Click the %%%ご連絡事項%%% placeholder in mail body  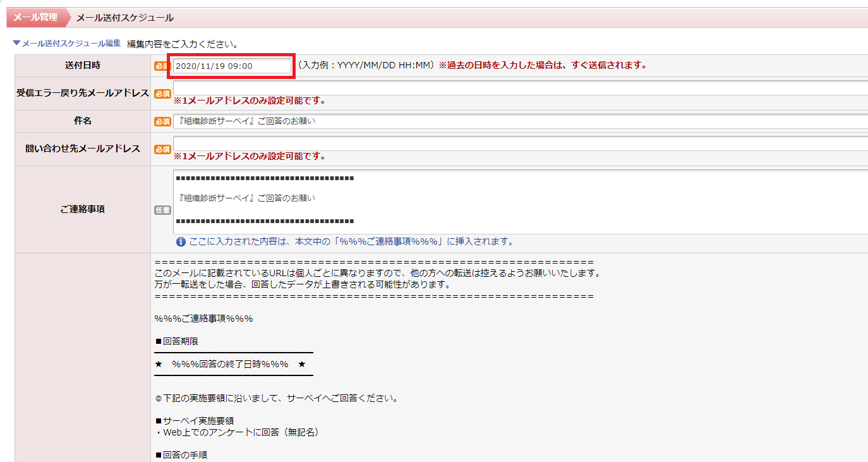[203, 319]
